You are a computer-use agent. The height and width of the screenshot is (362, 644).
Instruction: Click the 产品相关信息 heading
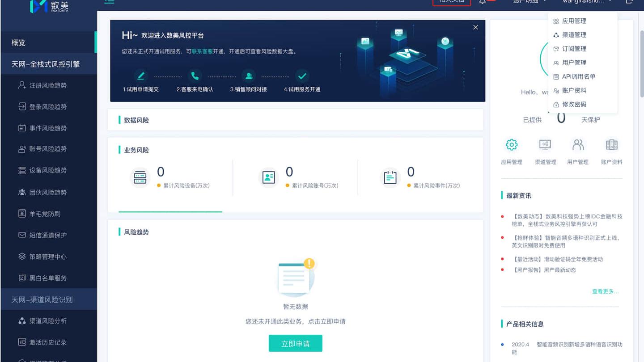[525, 324]
